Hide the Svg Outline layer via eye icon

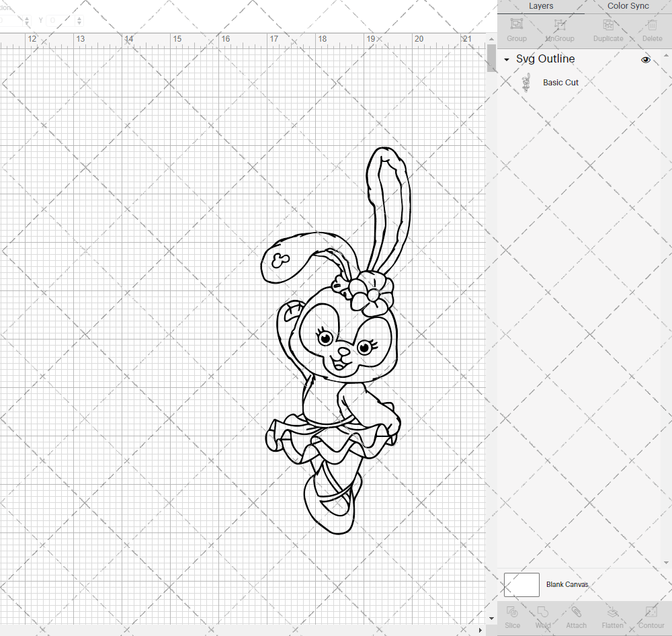click(x=645, y=60)
